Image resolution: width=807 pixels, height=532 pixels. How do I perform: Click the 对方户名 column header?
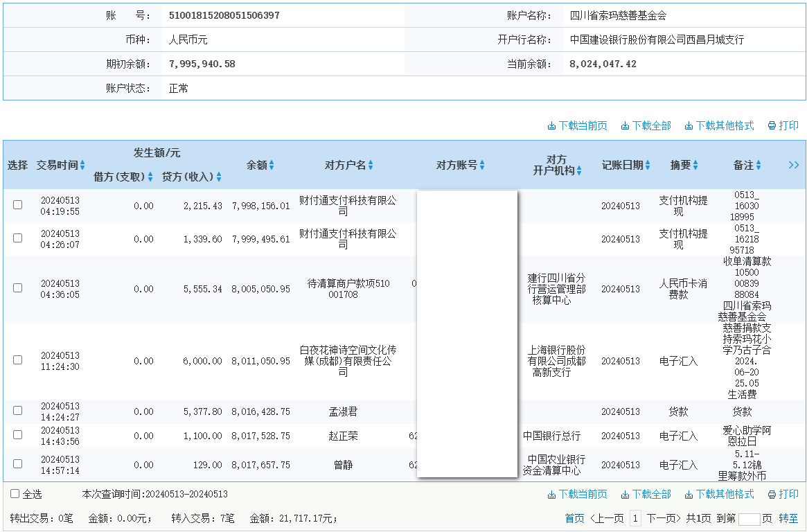tap(346, 165)
